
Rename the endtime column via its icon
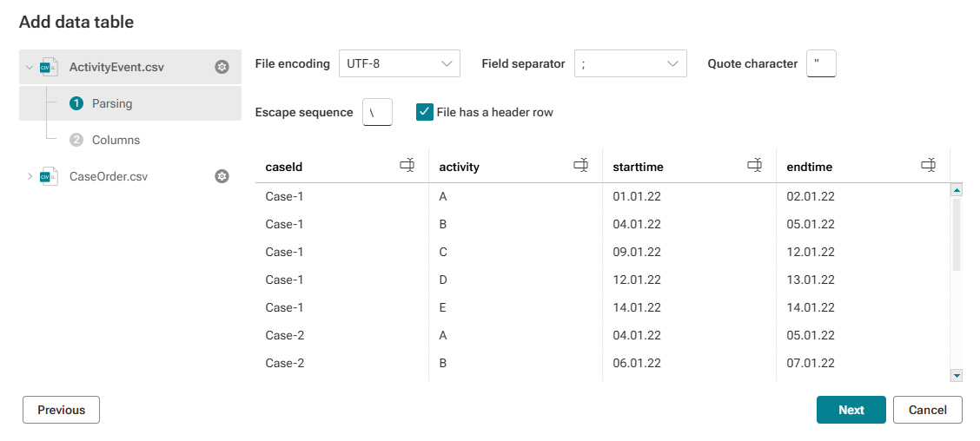pos(929,166)
